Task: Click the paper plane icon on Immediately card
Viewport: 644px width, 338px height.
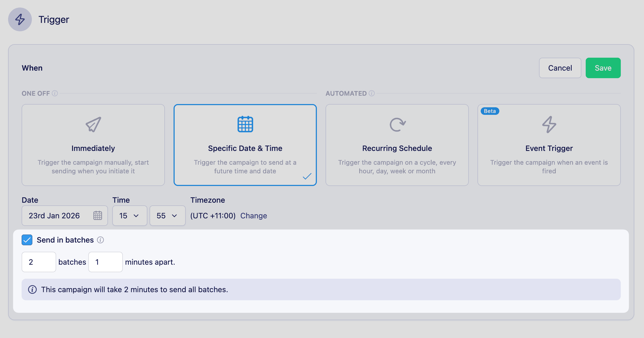Action: click(93, 125)
